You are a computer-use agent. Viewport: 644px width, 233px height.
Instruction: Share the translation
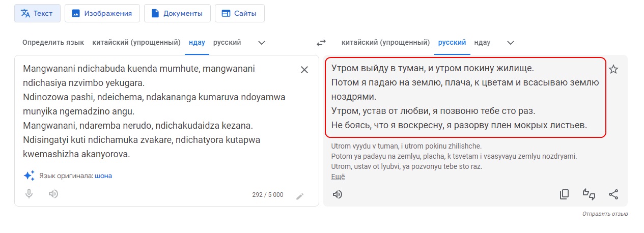(613, 194)
